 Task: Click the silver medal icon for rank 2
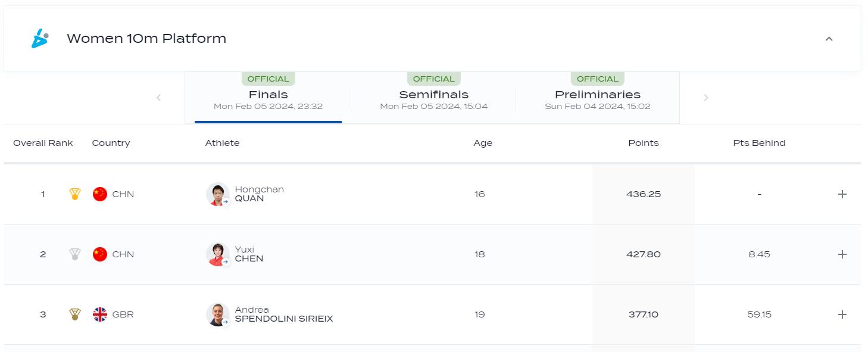(x=75, y=254)
